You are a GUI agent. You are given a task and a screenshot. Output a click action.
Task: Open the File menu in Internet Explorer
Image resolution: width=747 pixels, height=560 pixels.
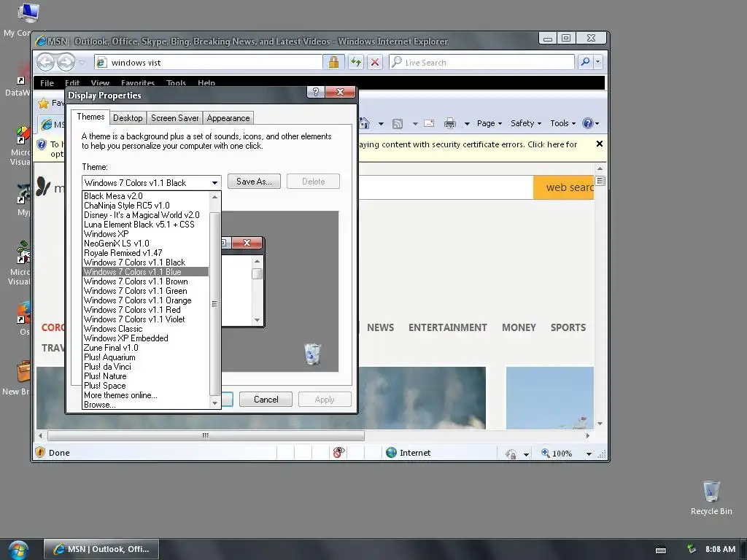[x=47, y=83]
